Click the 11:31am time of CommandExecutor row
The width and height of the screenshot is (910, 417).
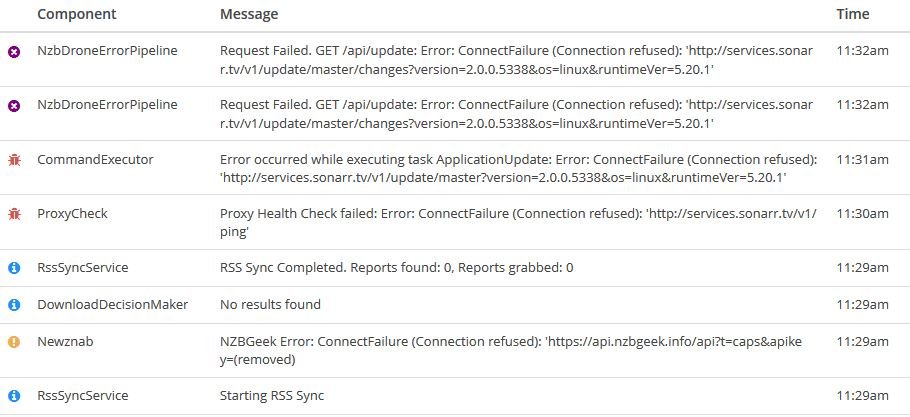[862, 159]
